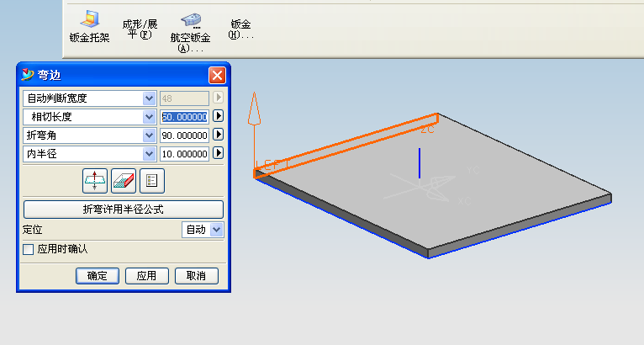Open the 成形/展平 (F) menu item
Viewport: 644px width, 345px height.
point(140,29)
